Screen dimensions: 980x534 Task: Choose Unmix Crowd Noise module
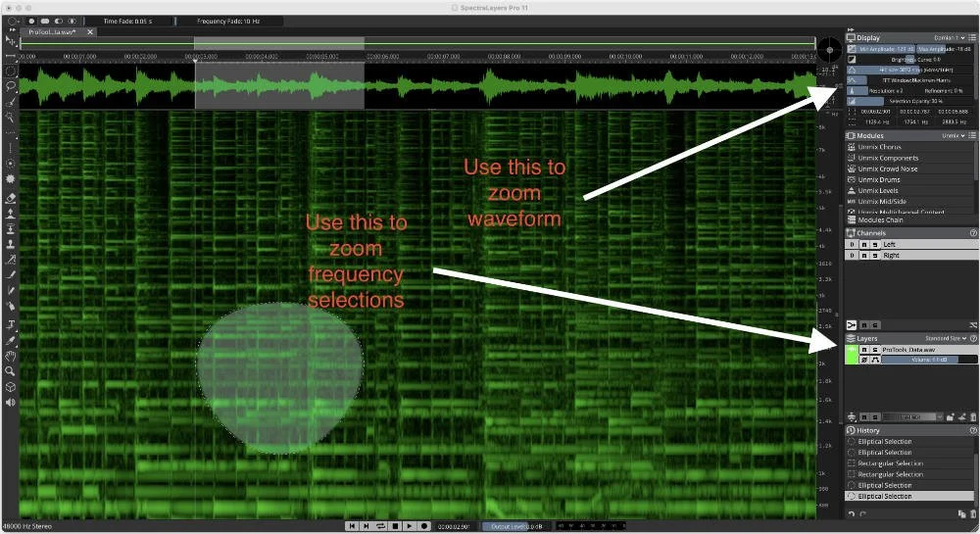(x=888, y=169)
